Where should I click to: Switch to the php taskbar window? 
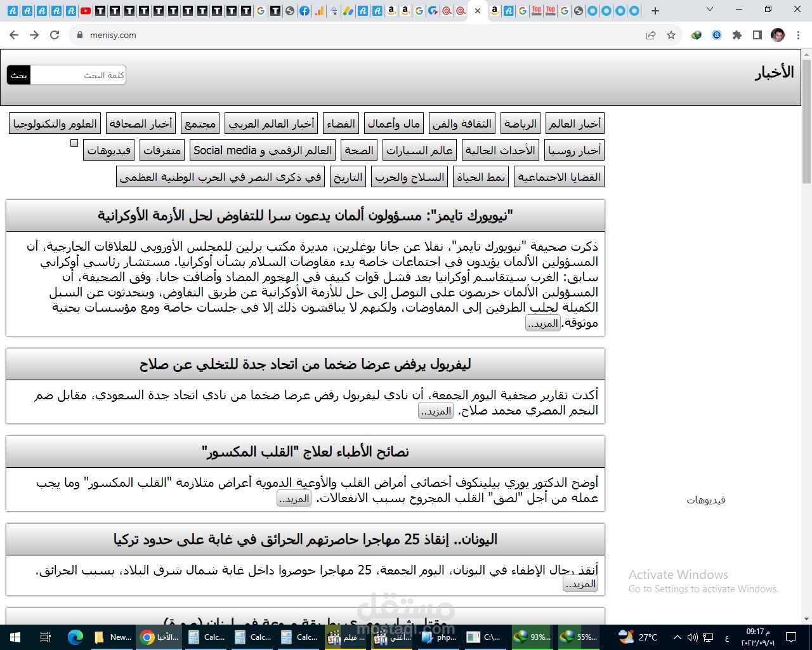439,637
